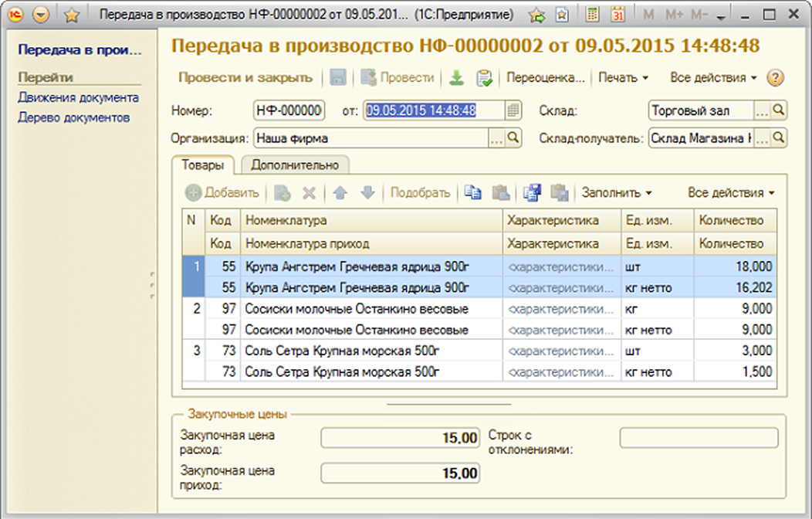The width and height of the screenshot is (812, 519).
Task: Open the Заполнить dropdown in the table toolbar
Action: click(x=617, y=193)
